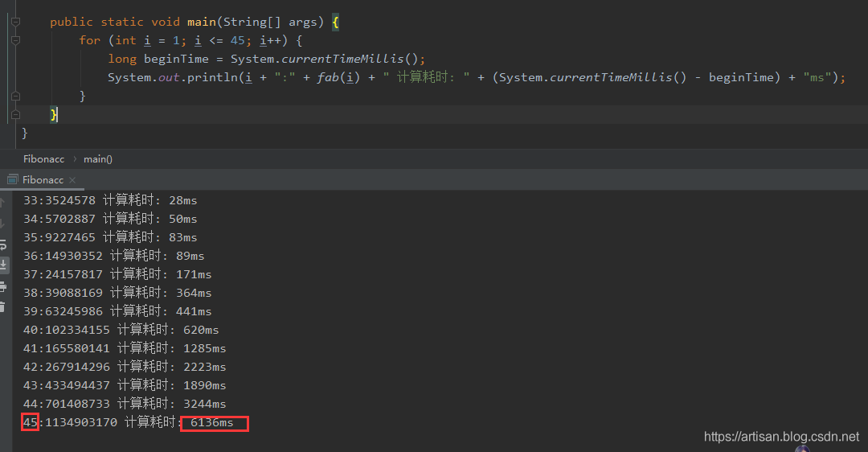Viewport: 868px width, 452px height.
Task: Click the breadcrumb separator chevron
Action: 74,159
